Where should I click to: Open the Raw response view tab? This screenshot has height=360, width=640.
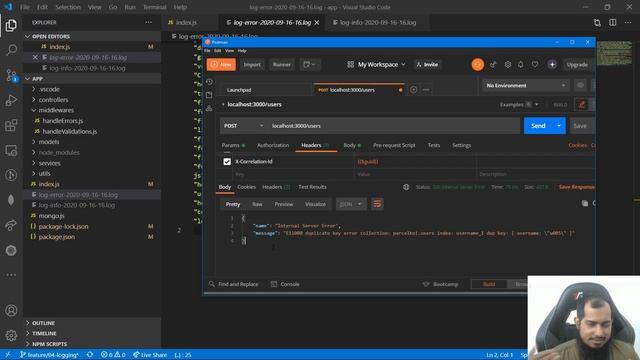(257, 204)
